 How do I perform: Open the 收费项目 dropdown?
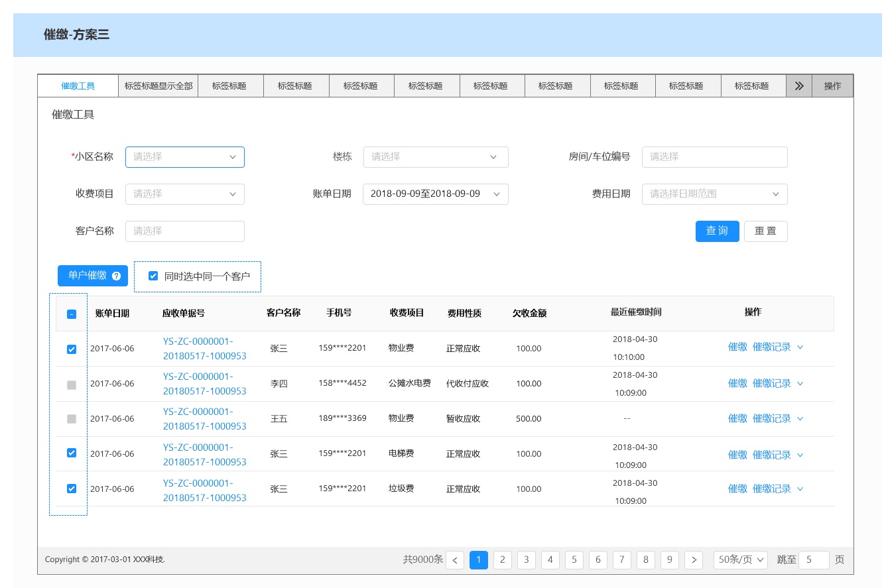[x=185, y=194]
